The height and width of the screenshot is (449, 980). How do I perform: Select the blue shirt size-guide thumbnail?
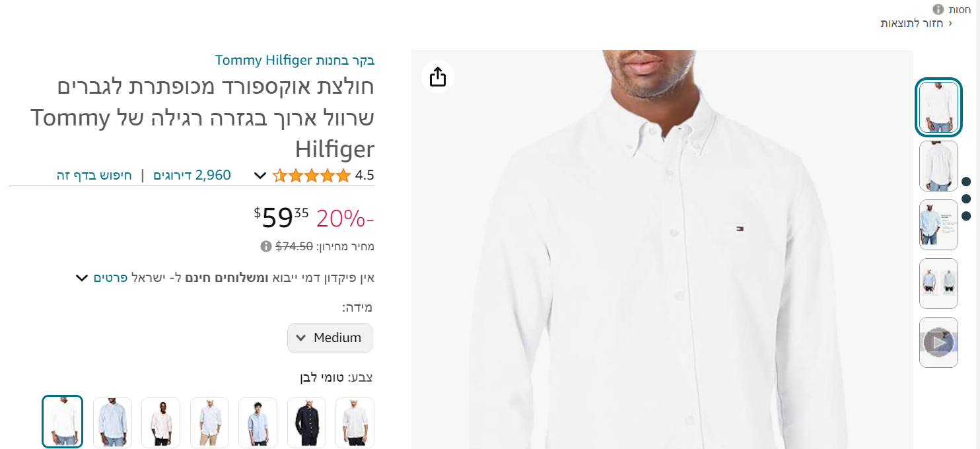[938, 224]
